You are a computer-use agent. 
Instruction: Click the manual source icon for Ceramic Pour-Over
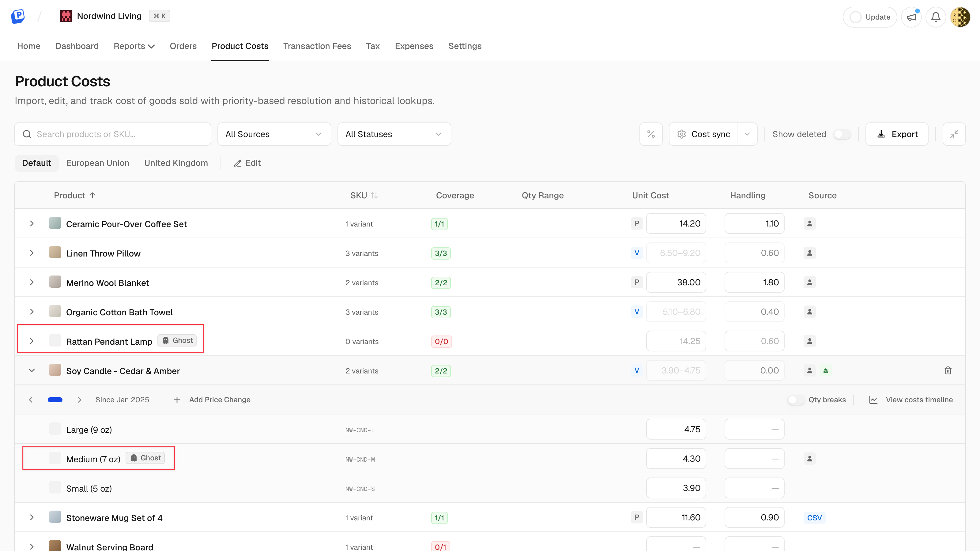[x=809, y=223]
